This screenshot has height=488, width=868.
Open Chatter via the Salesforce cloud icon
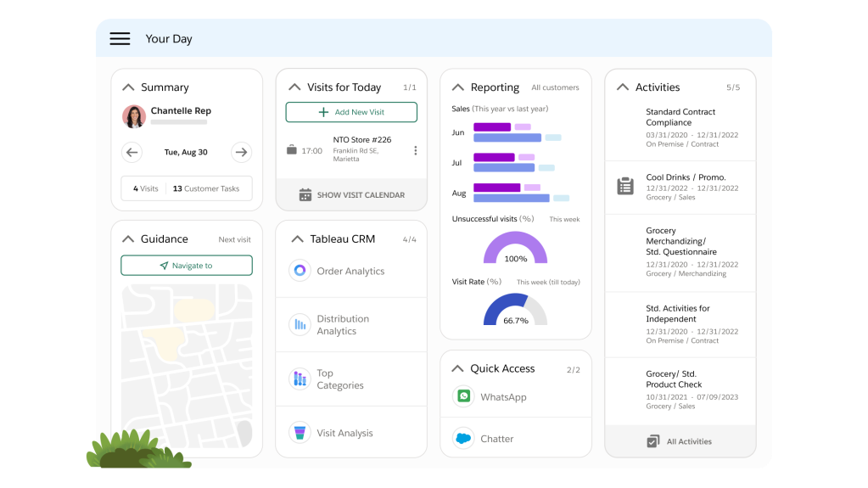coord(463,439)
